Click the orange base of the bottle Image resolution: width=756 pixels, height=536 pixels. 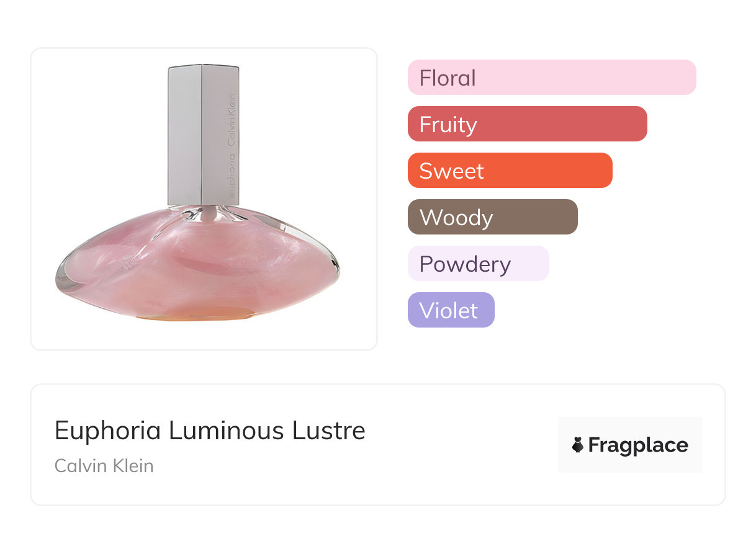[x=199, y=316]
